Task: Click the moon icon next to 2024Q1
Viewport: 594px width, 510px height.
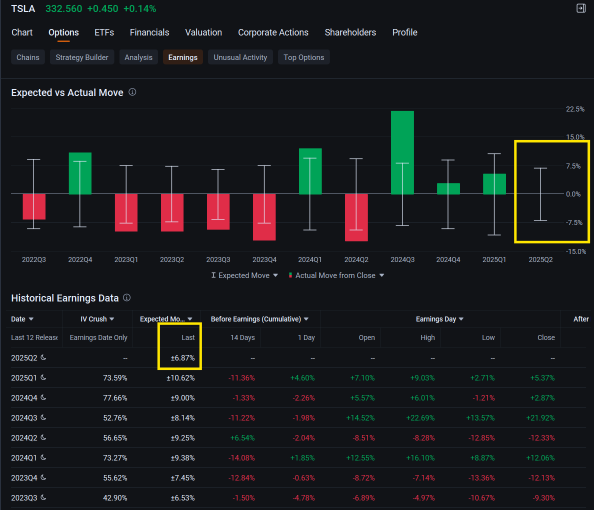Action: click(x=43, y=457)
